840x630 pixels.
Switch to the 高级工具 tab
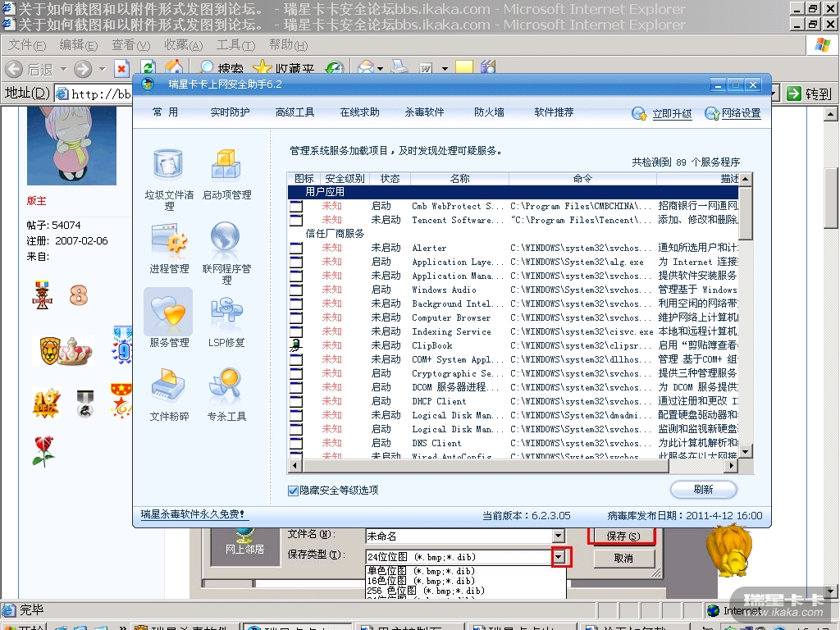(295, 112)
